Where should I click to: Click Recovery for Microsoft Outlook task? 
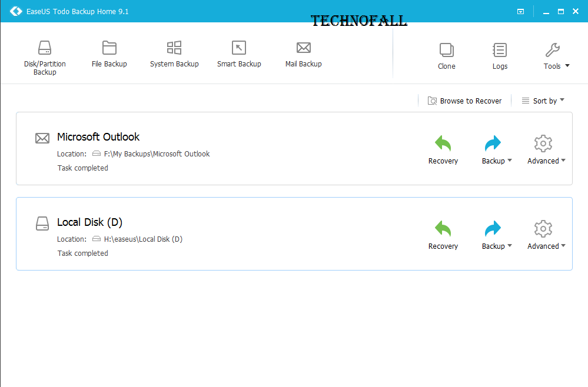point(443,150)
